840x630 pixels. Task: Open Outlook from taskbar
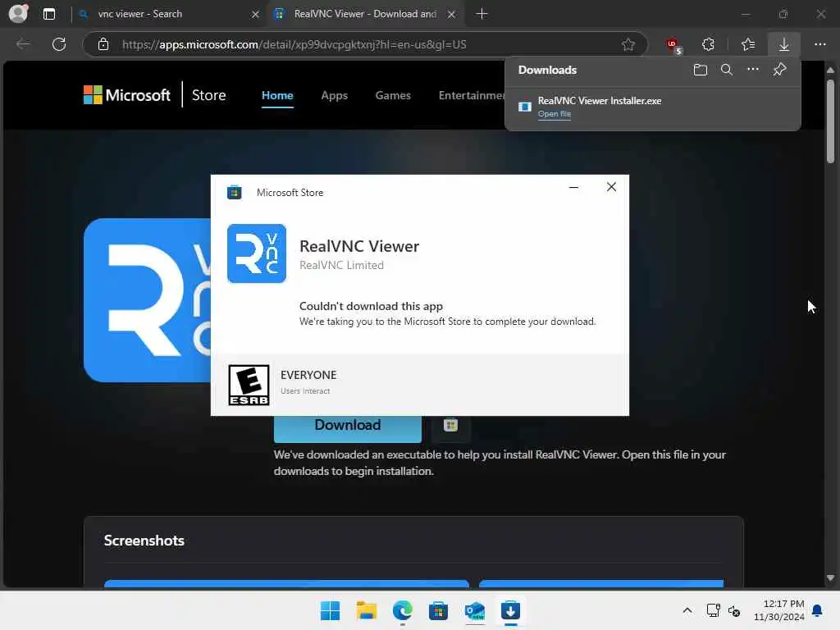pyautogui.click(x=475, y=610)
